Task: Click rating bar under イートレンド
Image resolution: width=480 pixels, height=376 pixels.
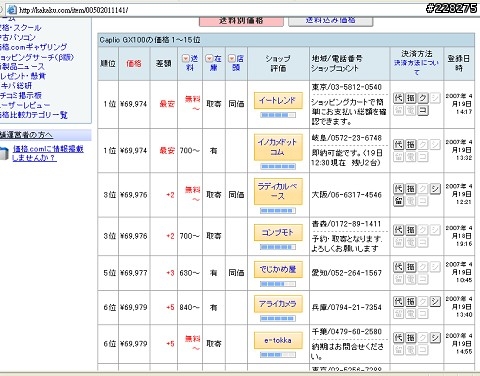Action: pos(278,115)
